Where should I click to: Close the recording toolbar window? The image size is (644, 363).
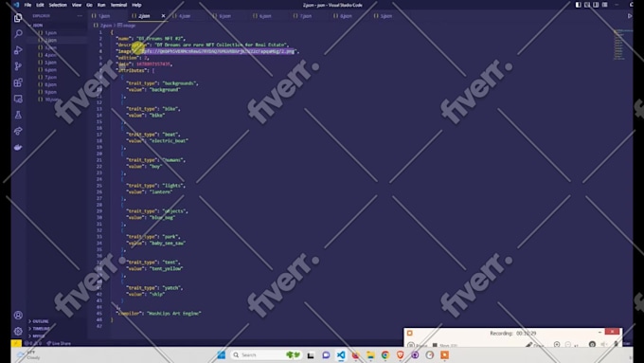[612, 332]
